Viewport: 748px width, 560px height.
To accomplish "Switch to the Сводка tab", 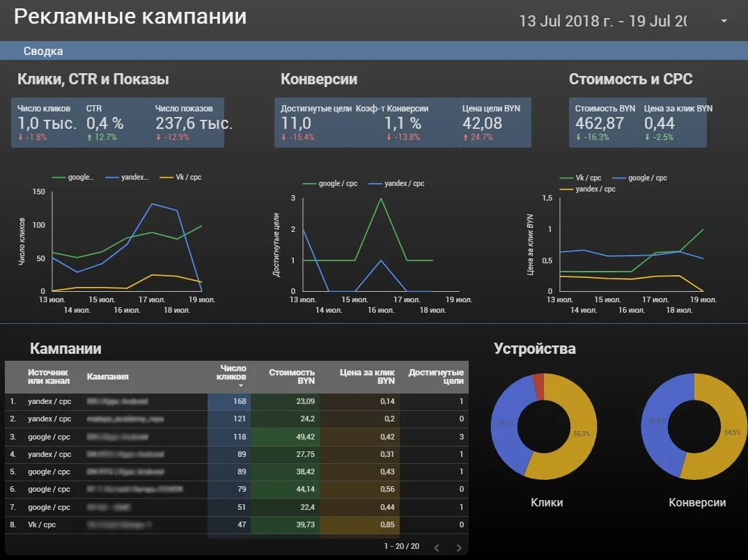I will (x=44, y=50).
